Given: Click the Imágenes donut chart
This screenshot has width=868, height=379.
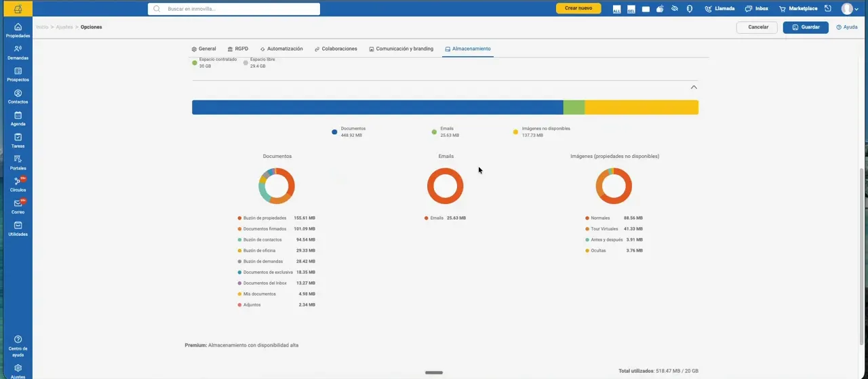Looking at the screenshot, I should [614, 186].
